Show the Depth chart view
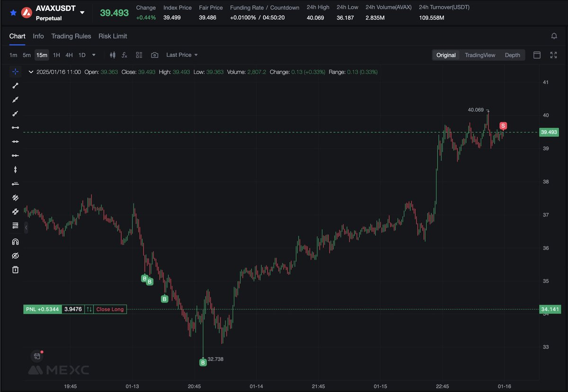568x392 pixels. tap(512, 55)
